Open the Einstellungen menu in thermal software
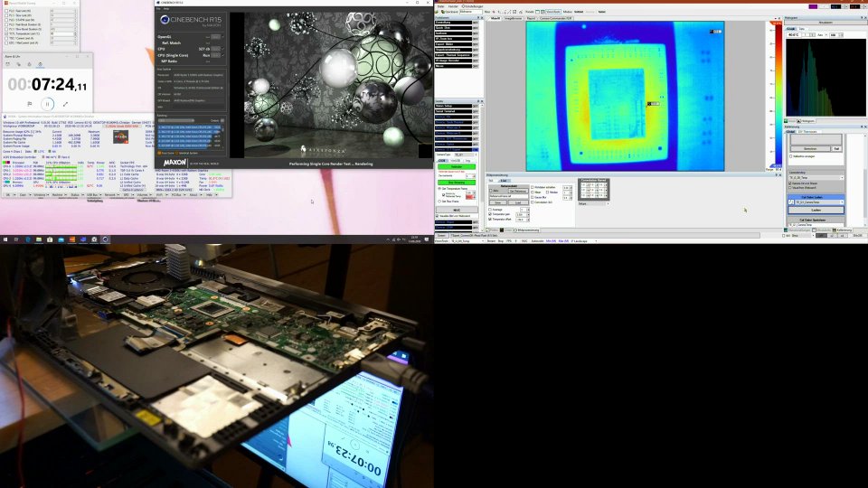The width and height of the screenshot is (868, 488). (472, 6)
